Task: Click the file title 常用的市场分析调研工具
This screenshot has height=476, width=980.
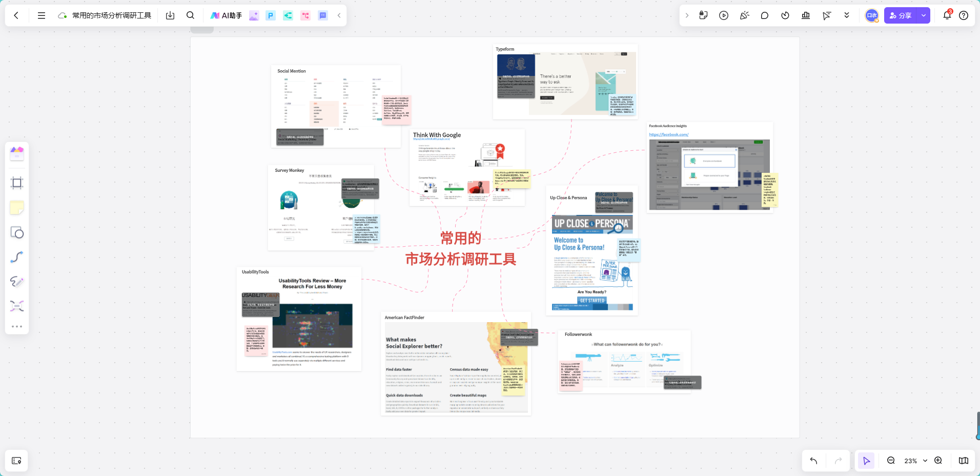Action: tap(112, 15)
